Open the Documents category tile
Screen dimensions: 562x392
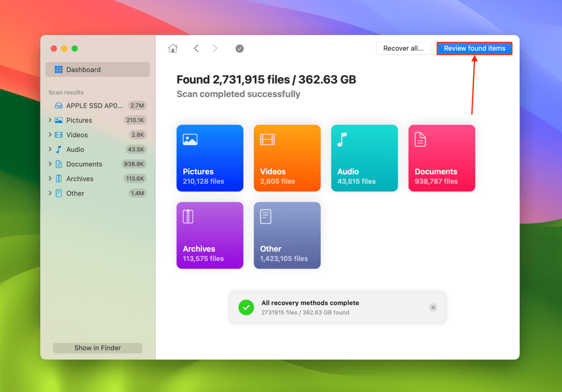[x=442, y=158]
